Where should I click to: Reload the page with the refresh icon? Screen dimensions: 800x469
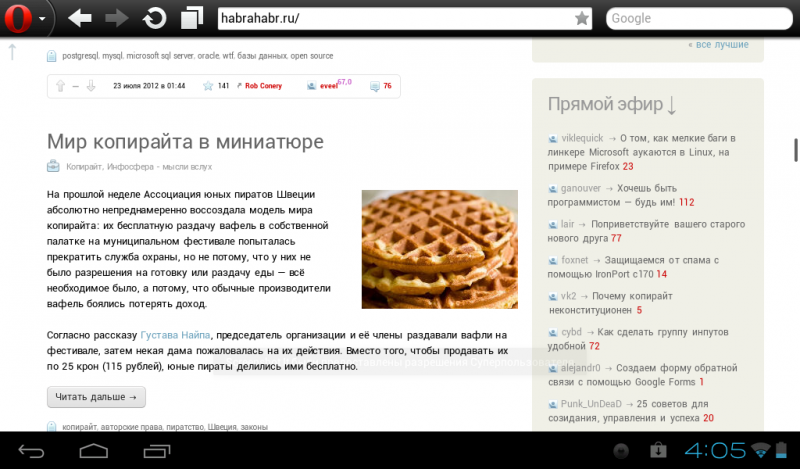(x=154, y=18)
